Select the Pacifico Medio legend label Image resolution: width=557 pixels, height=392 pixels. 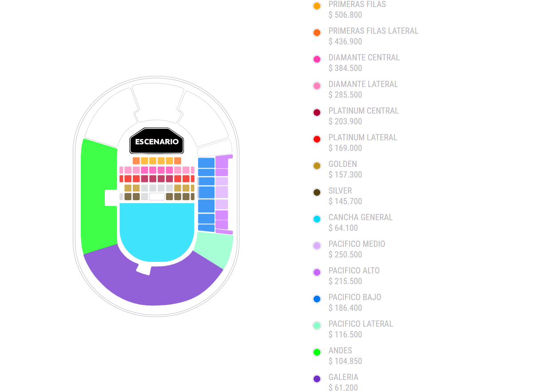[x=357, y=244]
